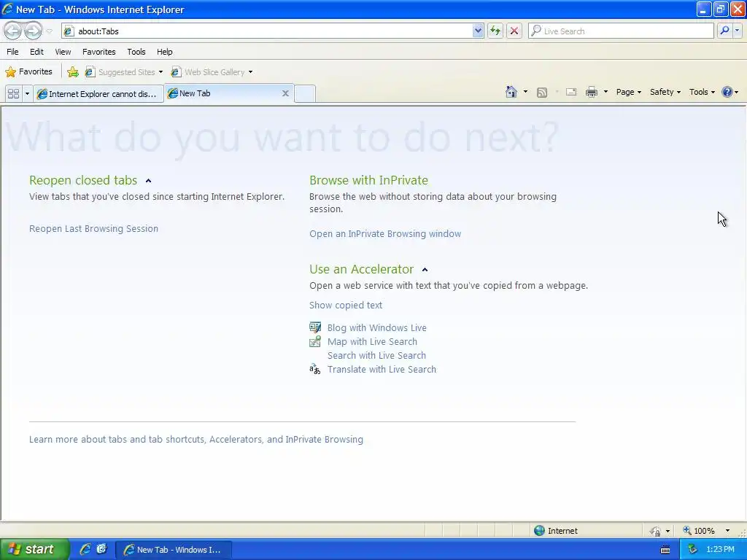Click the Home icon on command bar
This screenshot has width=747, height=560.
click(511, 92)
